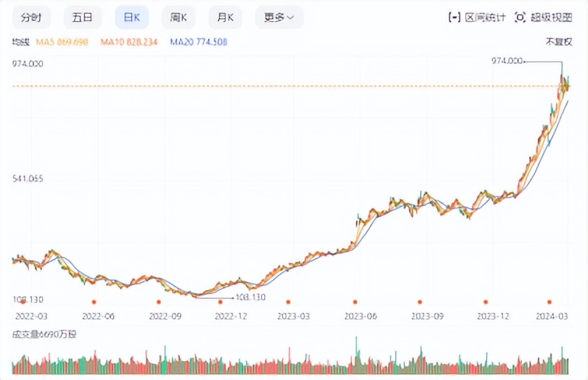The height and width of the screenshot is (380, 588).
Task: Click the orange event dot above 2024-03
Action: click(x=550, y=302)
